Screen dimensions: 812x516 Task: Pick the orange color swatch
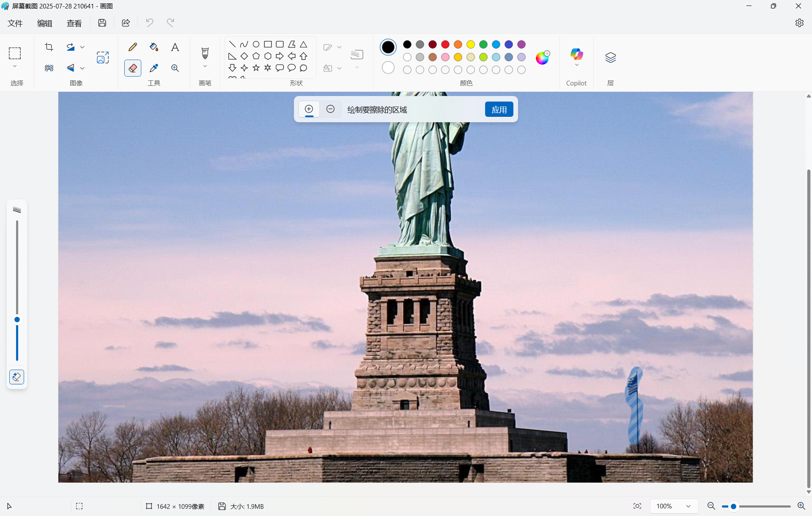pyautogui.click(x=458, y=44)
